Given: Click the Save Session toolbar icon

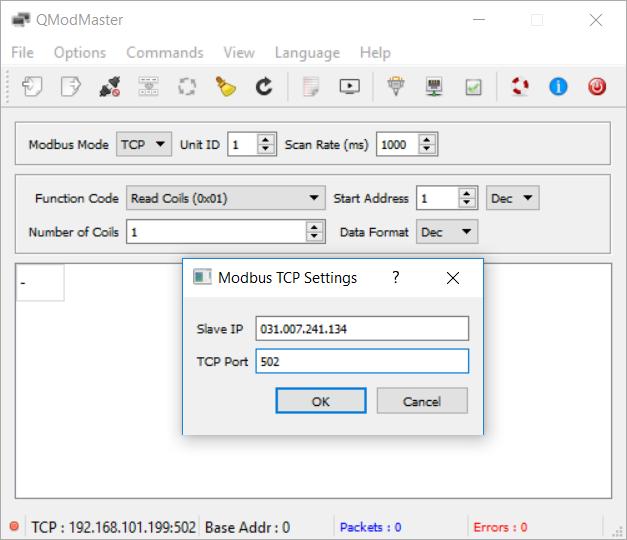Looking at the screenshot, I should (x=71, y=86).
